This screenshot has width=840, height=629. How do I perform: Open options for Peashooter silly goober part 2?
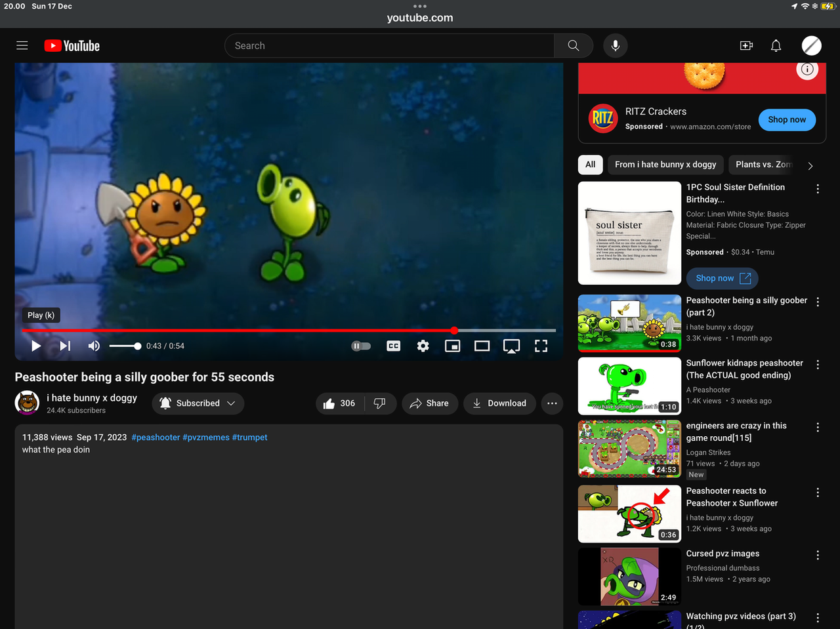pyautogui.click(x=818, y=302)
